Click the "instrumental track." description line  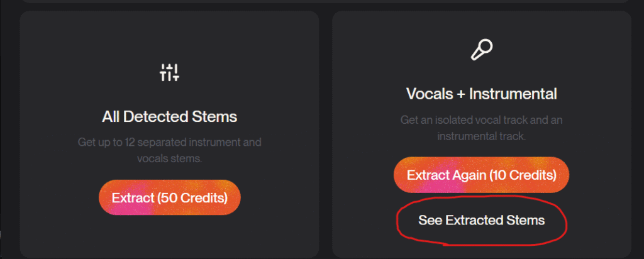pos(481,135)
